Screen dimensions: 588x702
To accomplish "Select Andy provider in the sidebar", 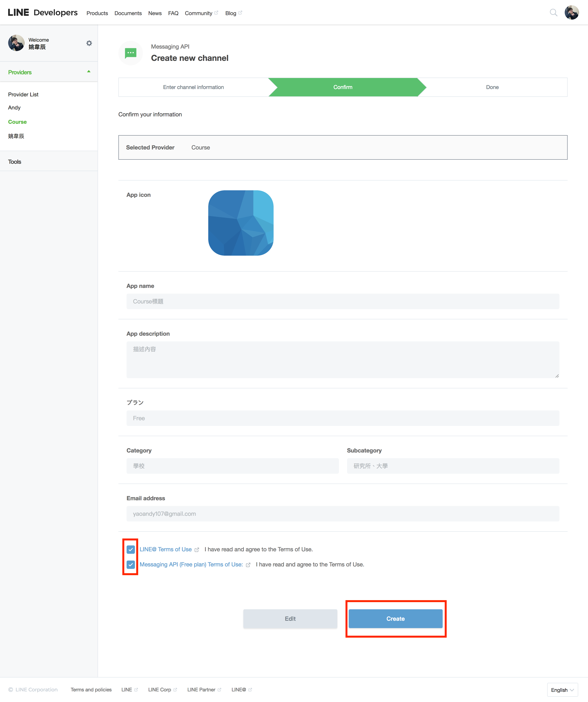I will pyautogui.click(x=14, y=108).
